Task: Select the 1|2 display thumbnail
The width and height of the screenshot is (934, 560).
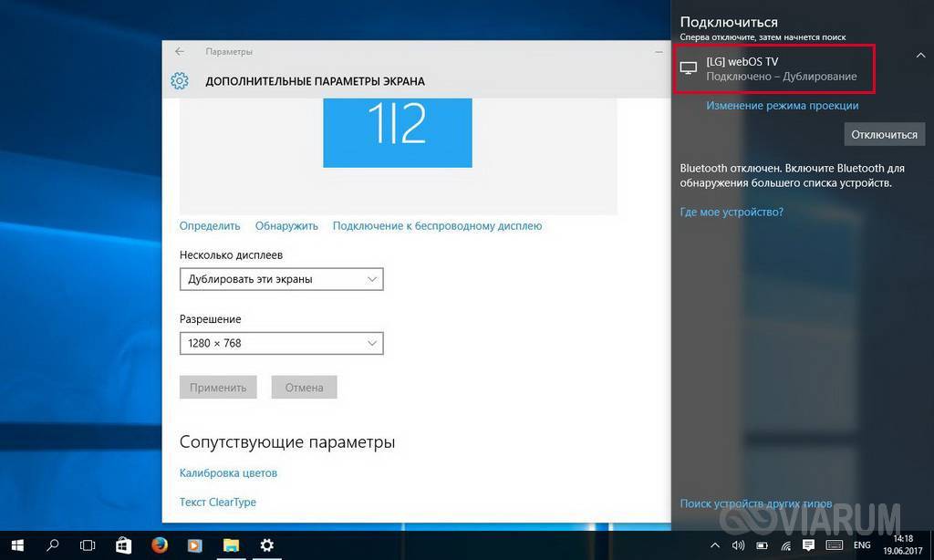Action: click(398, 132)
